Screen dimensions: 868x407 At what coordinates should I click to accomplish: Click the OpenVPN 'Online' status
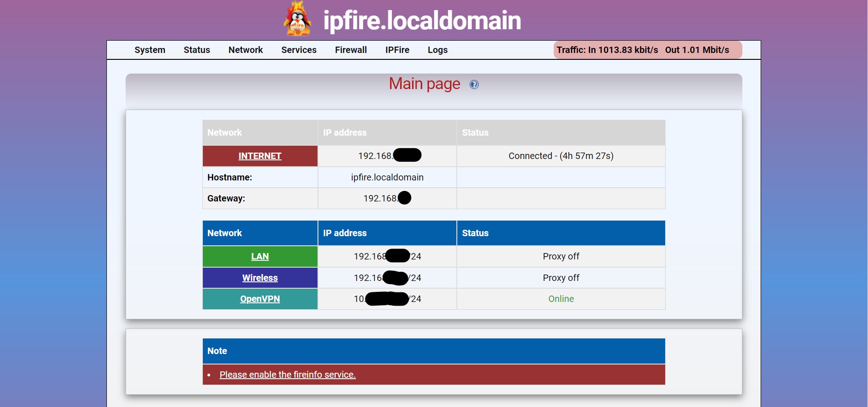coord(561,299)
